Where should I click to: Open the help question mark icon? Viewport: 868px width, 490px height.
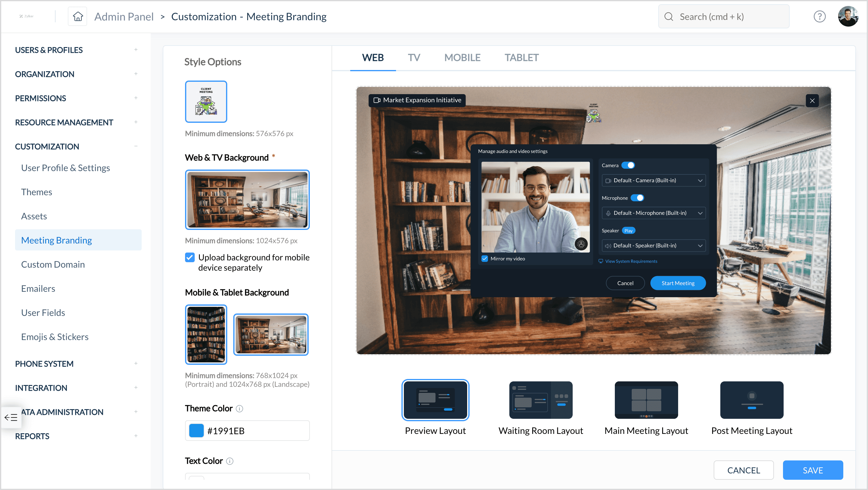[x=819, y=16]
